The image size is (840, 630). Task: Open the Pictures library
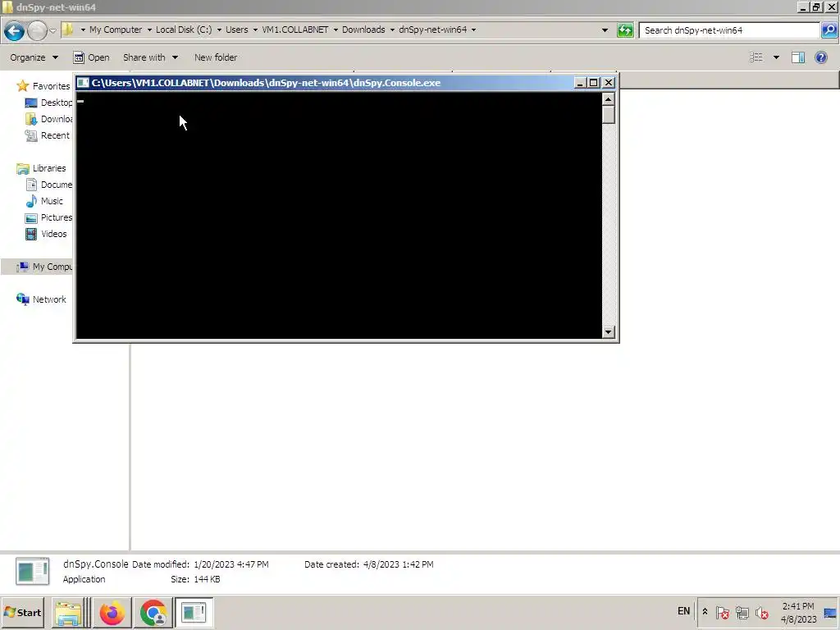tap(48, 217)
